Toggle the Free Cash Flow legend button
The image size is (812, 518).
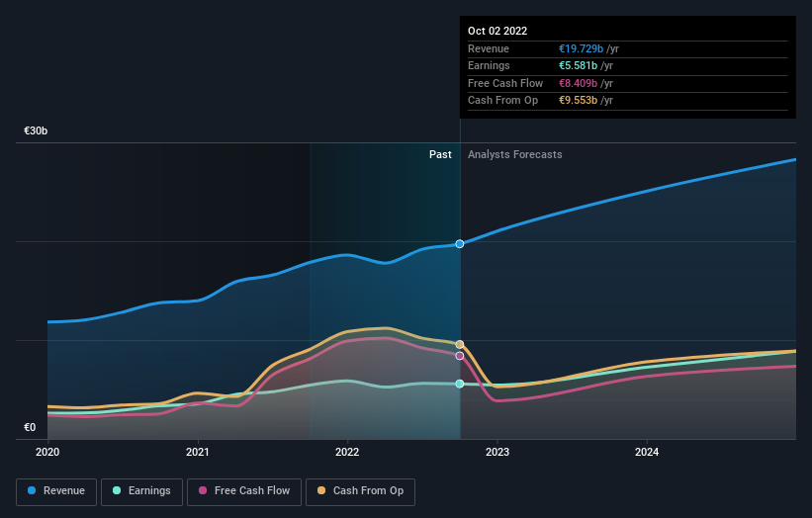(x=244, y=491)
